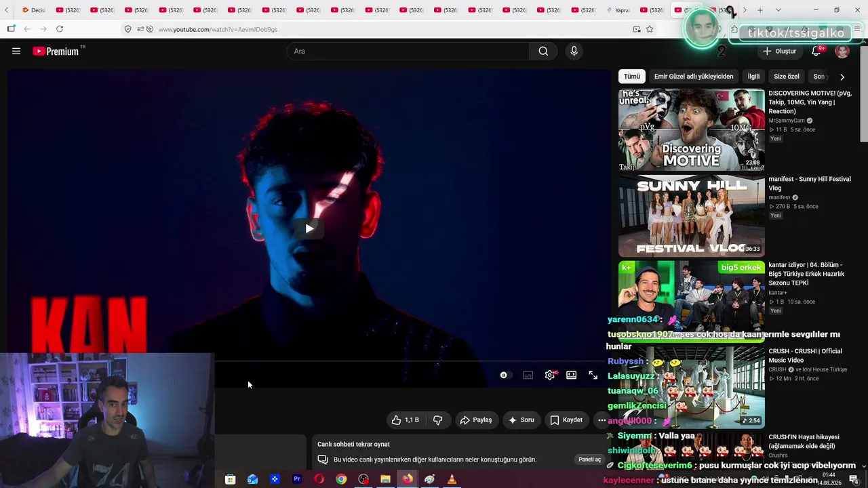This screenshot has width=868, height=488.
Task: Open Opera browser from the taskbar
Action: tap(319, 479)
